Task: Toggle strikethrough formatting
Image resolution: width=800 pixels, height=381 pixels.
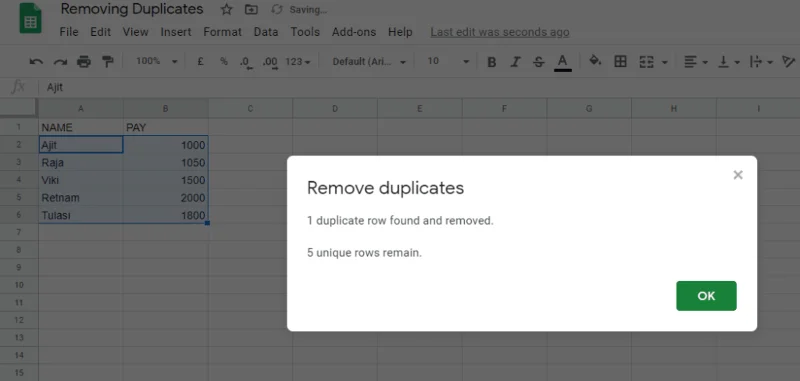Action: click(x=539, y=62)
